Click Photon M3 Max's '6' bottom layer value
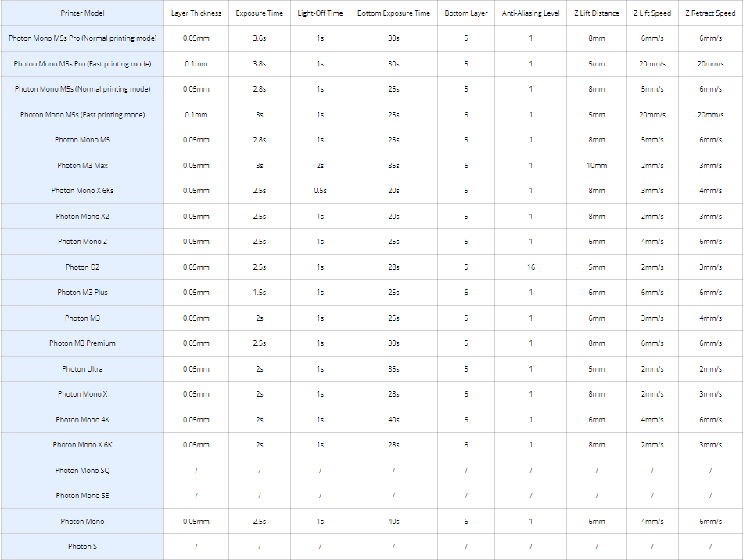The height and width of the screenshot is (560, 743). click(466, 165)
